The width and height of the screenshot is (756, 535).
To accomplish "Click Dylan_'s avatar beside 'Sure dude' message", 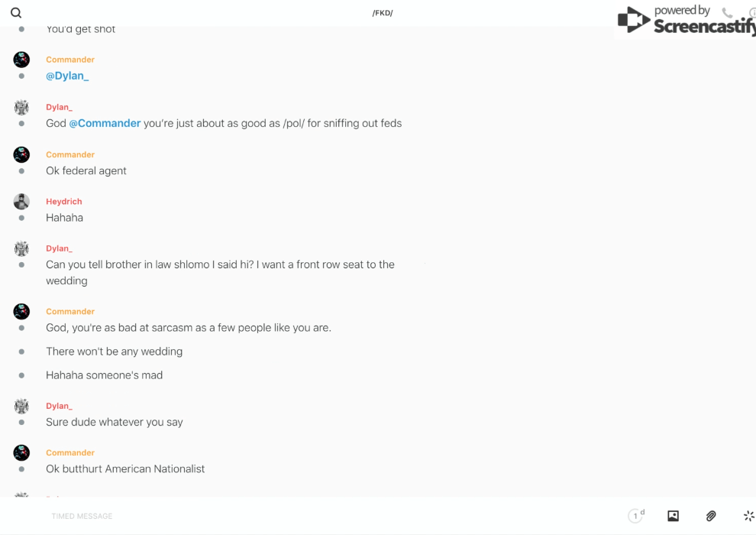I will point(21,406).
